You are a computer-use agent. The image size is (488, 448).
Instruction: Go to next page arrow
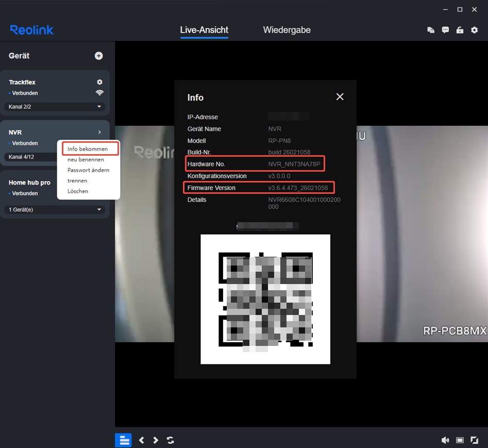click(x=156, y=440)
